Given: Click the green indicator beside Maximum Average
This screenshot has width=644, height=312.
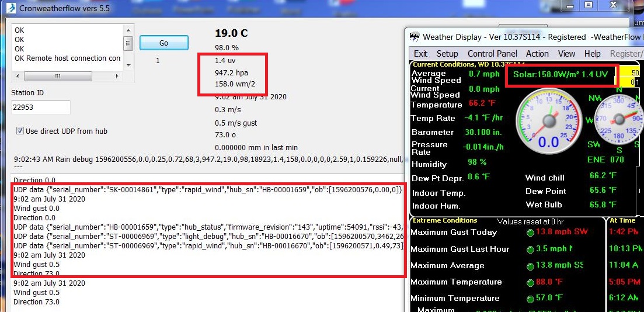Looking at the screenshot, I should (x=530, y=266).
